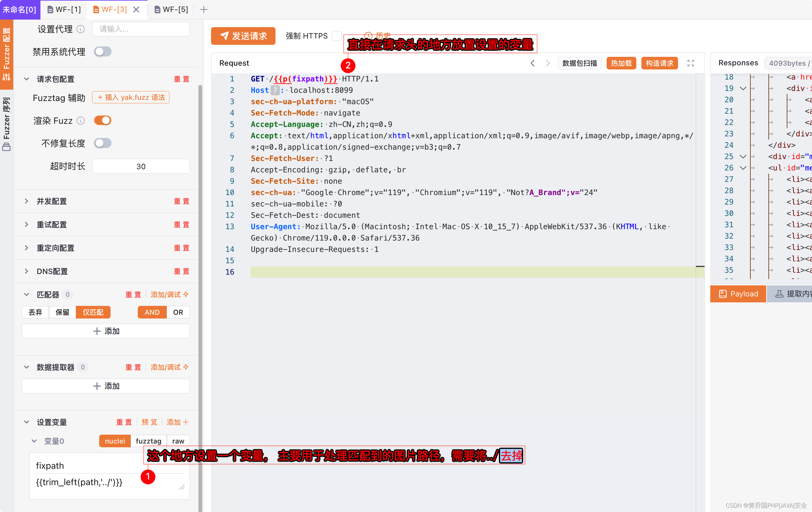Click 添加/调试 link in 匹配器

(170, 295)
